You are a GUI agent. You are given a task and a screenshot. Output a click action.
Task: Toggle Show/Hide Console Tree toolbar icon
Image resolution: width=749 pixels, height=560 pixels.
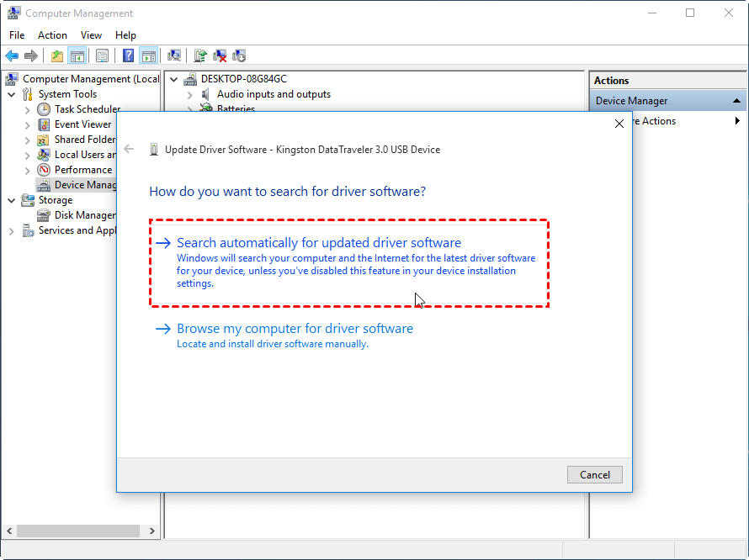point(77,55)
